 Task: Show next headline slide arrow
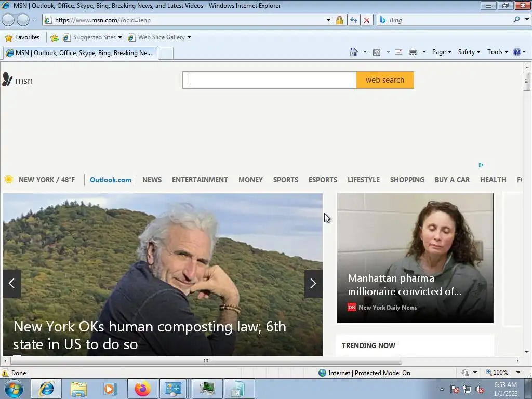[x=313, y=284]
